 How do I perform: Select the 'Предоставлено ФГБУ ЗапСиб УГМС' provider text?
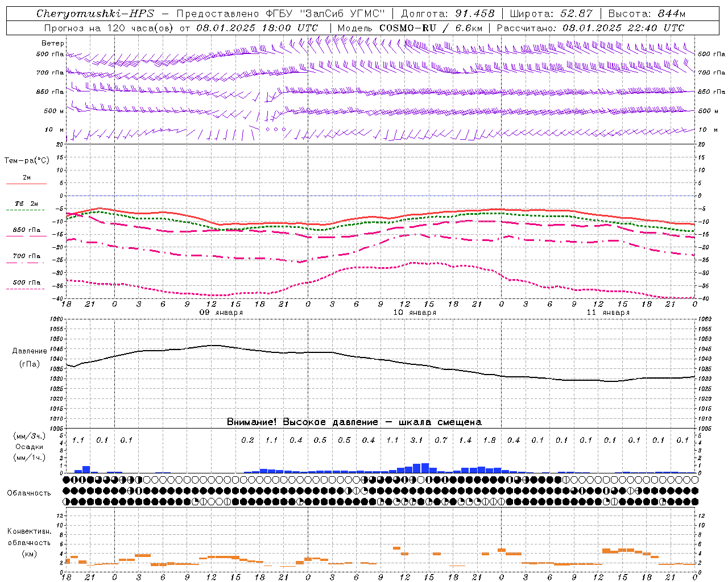coord(281,14)
